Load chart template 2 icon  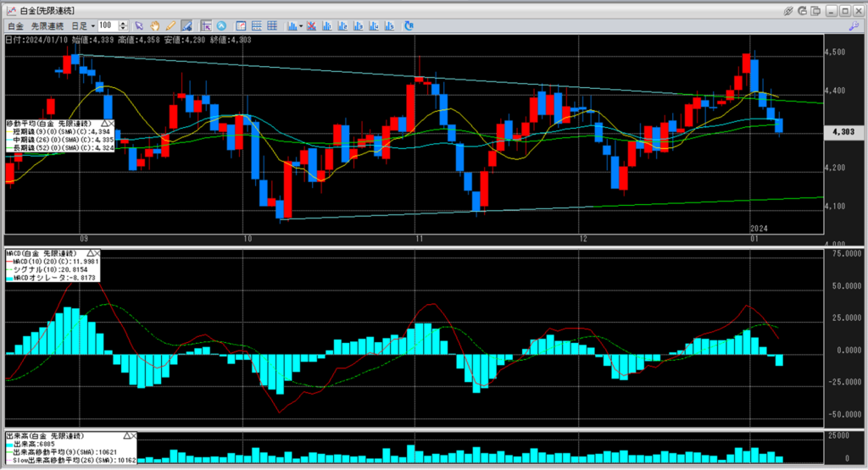342,26
